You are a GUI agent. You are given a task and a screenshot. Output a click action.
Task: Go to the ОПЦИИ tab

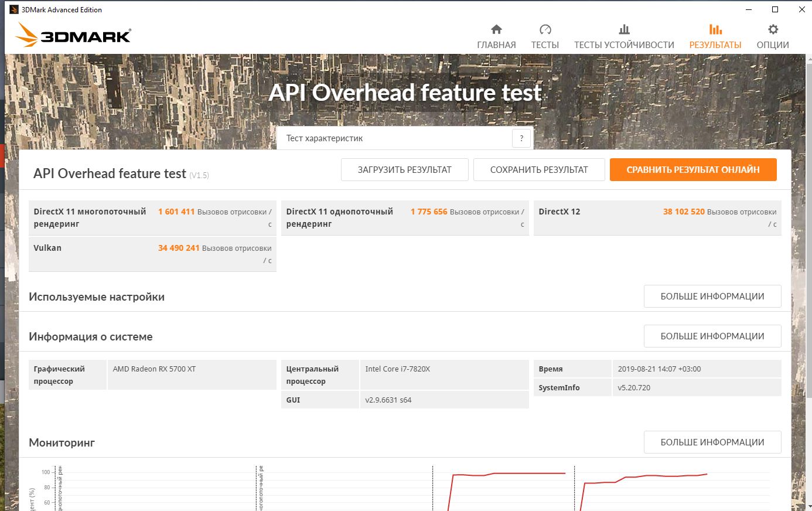773,37
